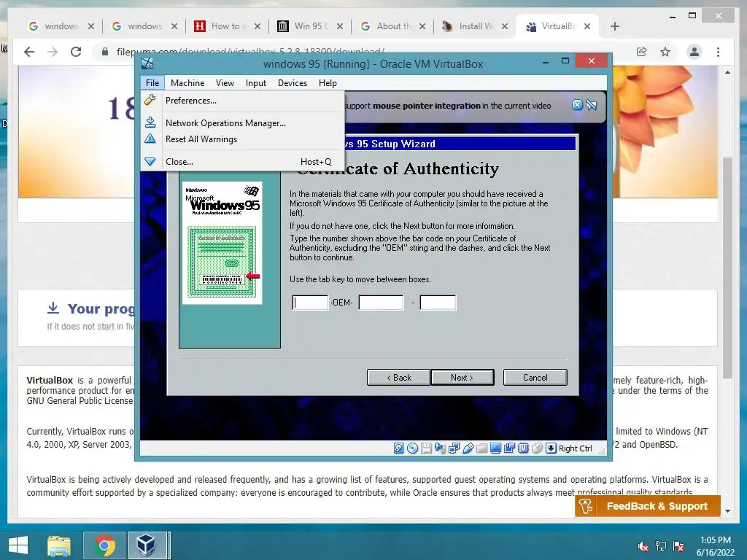
Task: Bookmark this page with the star
Action: (665, 52)
